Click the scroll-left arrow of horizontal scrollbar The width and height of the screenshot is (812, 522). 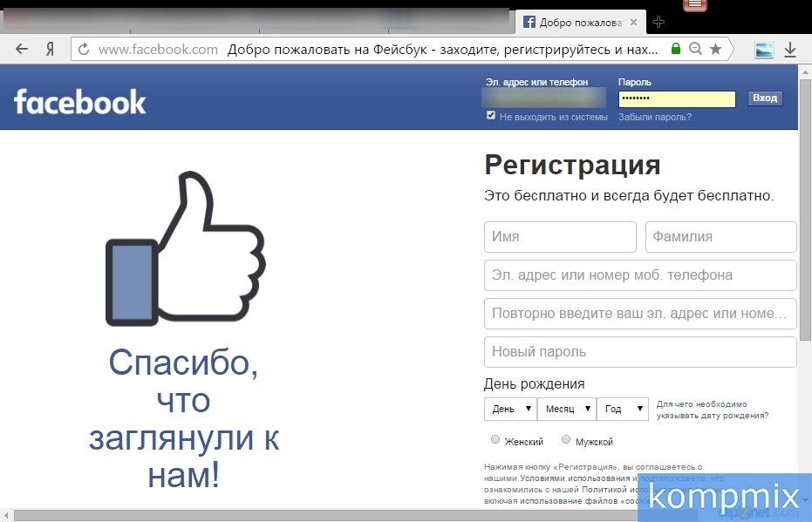6,515
